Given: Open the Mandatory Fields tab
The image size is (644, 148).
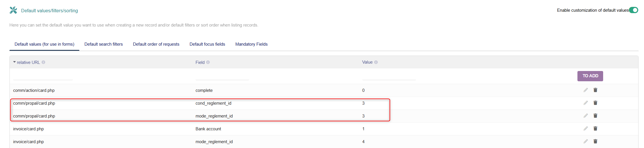Looking at the screenshot, I should coord(251,44).
